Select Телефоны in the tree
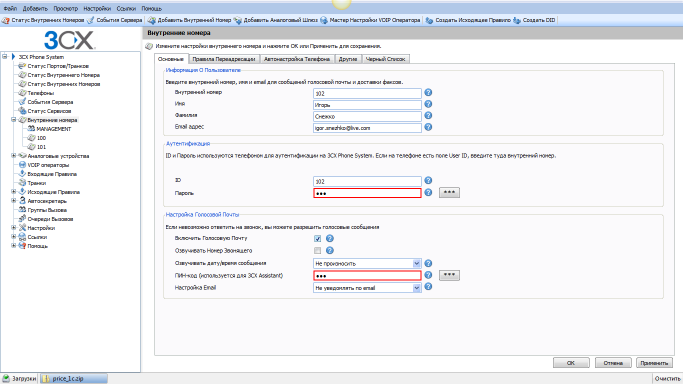Image resolution: width=683 pixels, height=384 pixels. pyautogui.click(x=41, y=93)
